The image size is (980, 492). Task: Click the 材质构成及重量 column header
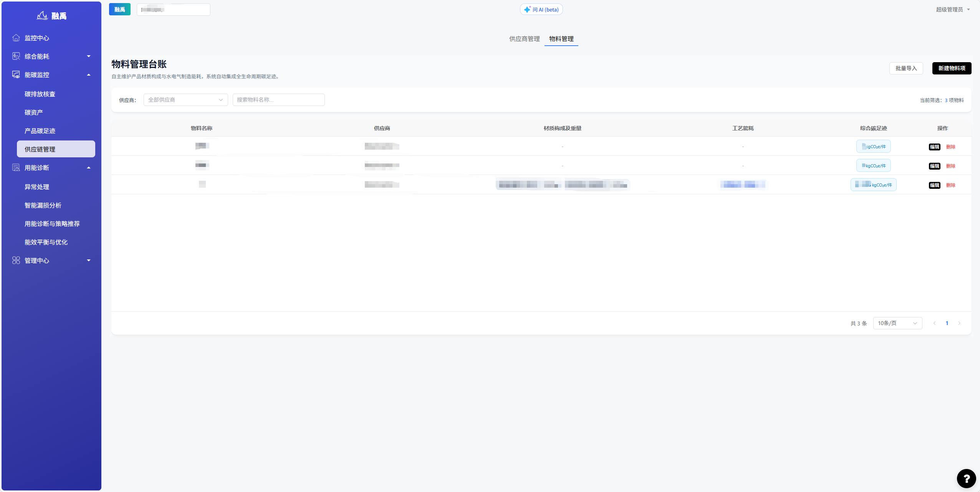(x=563, y=128)
